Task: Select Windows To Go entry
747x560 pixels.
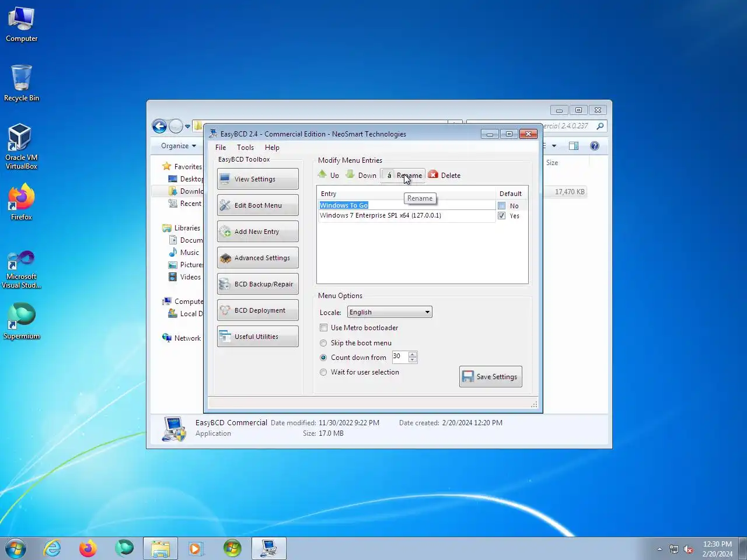Action: (407, 205)
